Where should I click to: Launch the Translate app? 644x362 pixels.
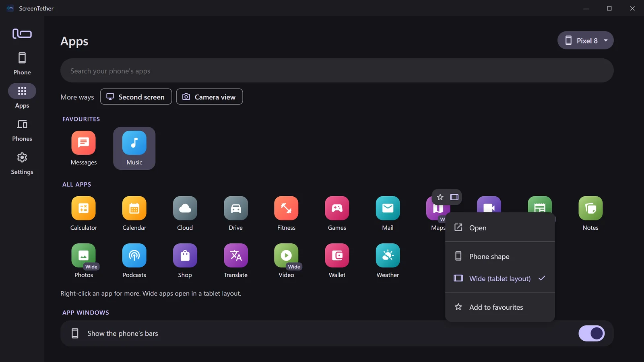[x=236, y=261]
